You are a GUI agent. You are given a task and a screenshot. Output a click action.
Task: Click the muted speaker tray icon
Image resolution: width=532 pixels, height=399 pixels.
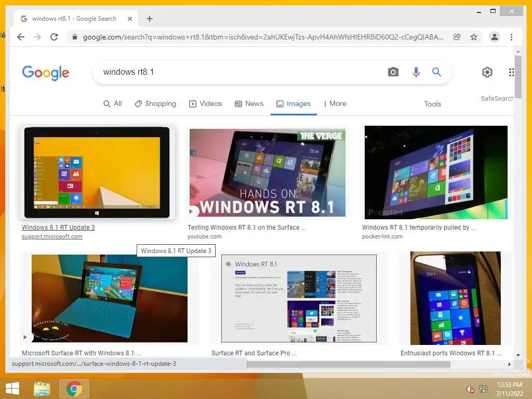click(470, 389)
